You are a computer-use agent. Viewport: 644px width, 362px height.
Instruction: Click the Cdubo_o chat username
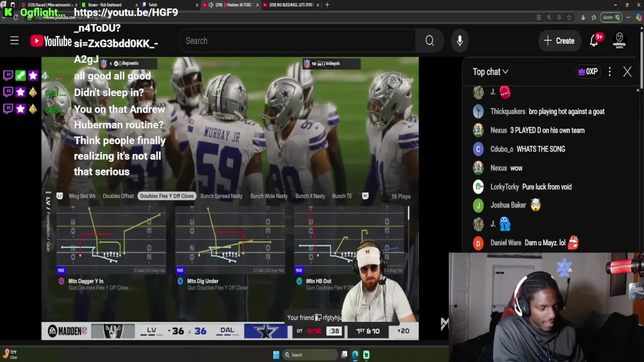(502, 149)
